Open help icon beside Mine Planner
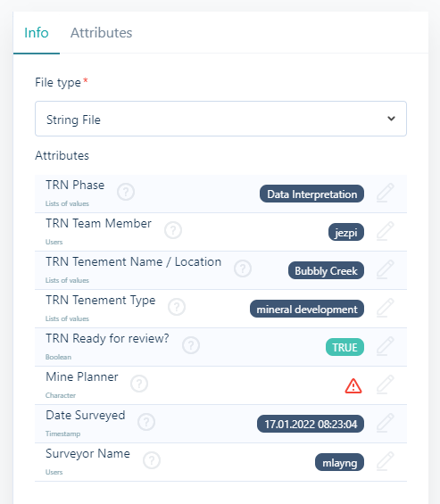 click(x=139, y=384)
